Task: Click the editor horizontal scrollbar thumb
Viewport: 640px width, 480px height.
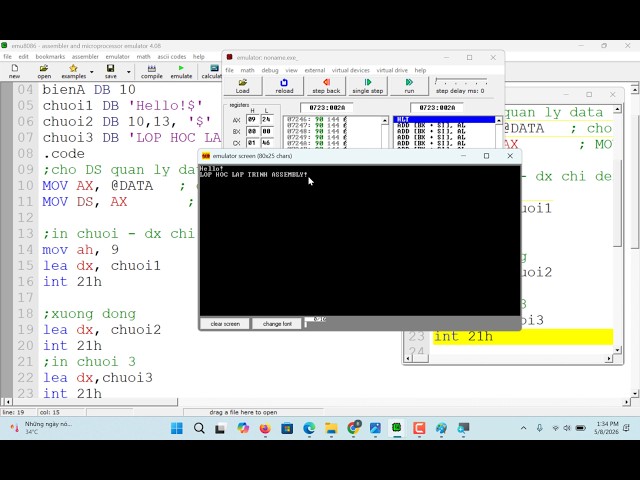Action: 95,402
